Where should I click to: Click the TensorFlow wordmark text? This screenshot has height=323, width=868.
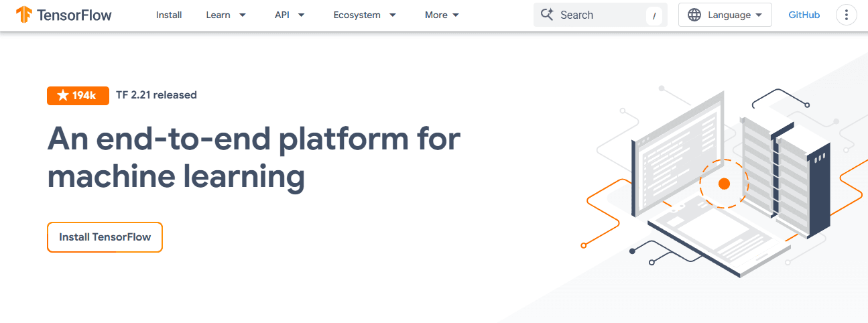pyautogui.click(x=74, y=15)
